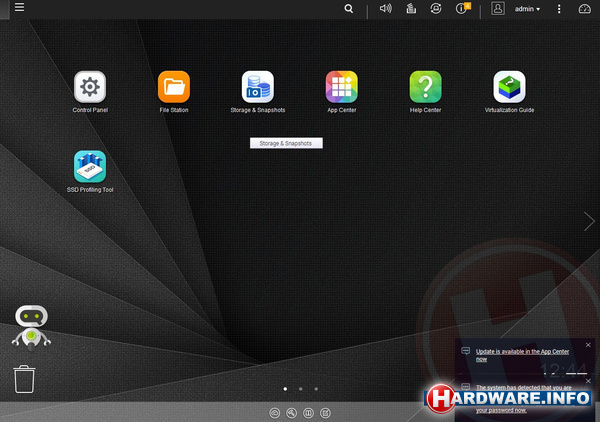Open event notifications info icon
The height and width of the screenshot is (422, 600).
coord(462,8)
